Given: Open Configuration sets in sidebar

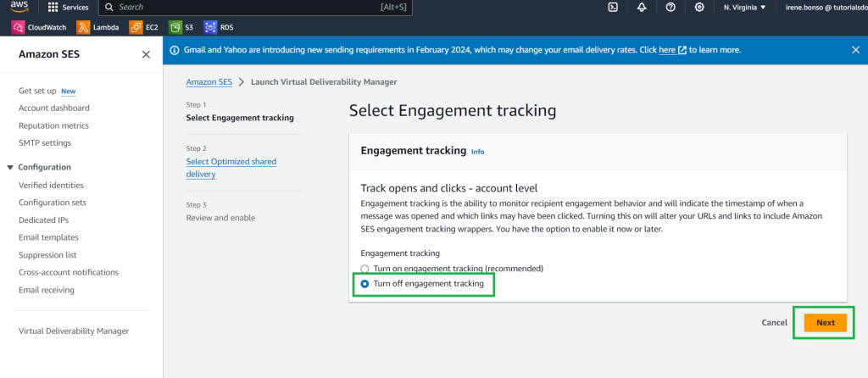Looking at the screenshot, I should [x=53, y=203].
